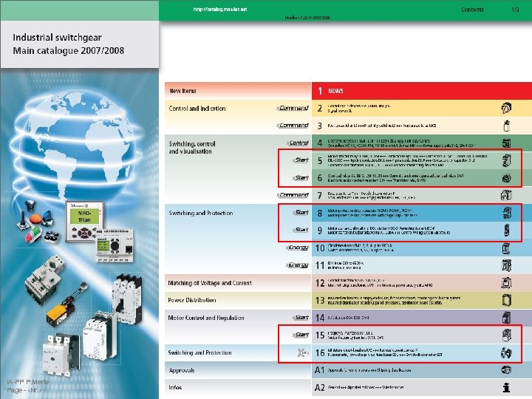The width and height of the screenshot is (532, 399).
Task: Click the icon at end of row 11
Action: (x=506, y=265)
